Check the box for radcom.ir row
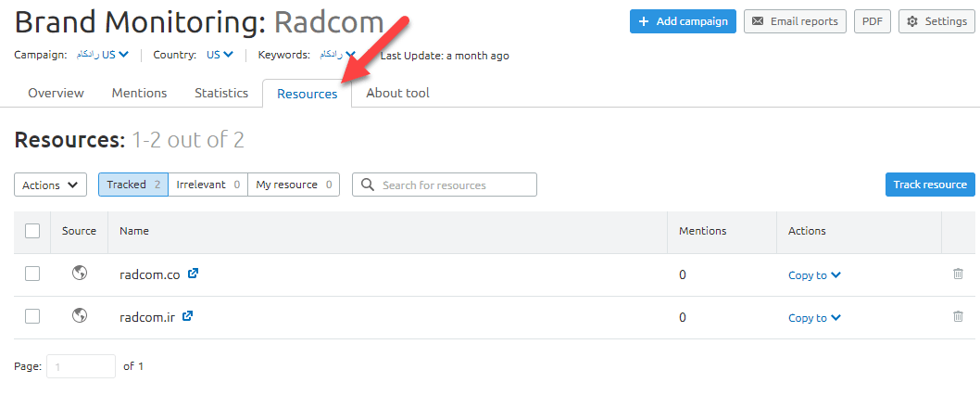Image resolution: width=980 pixels, height=408 pixels. 32,316
